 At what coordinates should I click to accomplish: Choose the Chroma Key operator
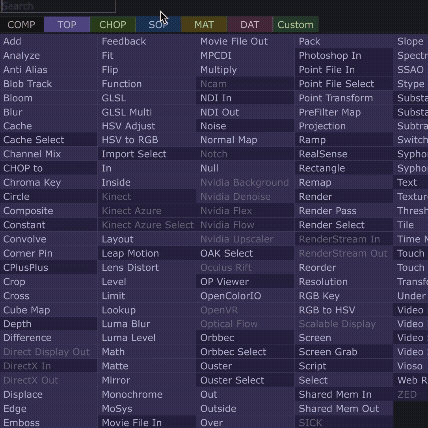point(49,183)
